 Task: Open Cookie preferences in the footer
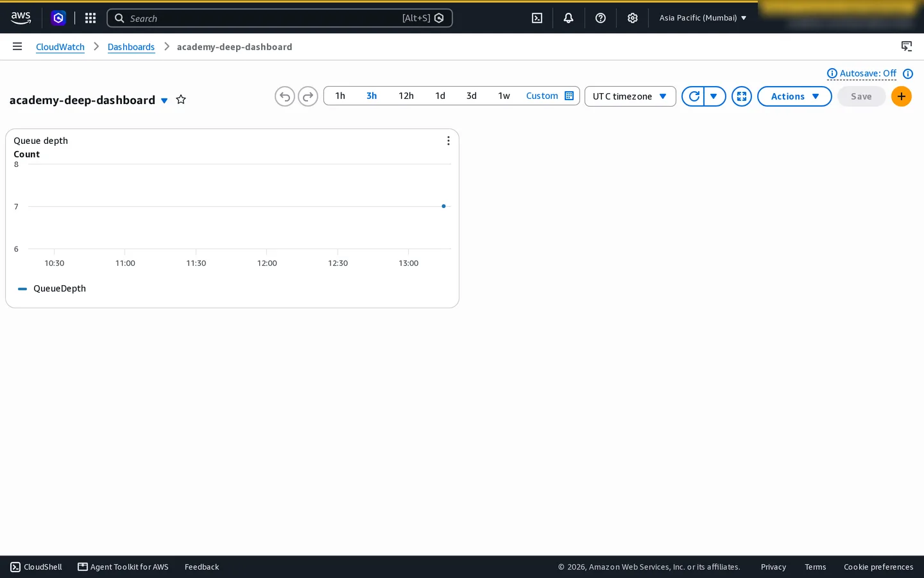coord(878,567)
